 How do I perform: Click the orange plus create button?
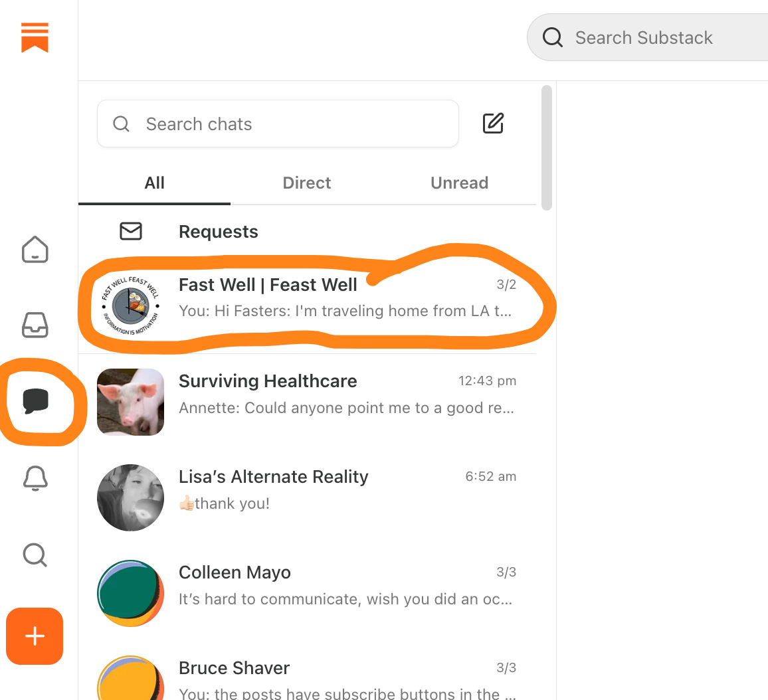coord(35,636)
